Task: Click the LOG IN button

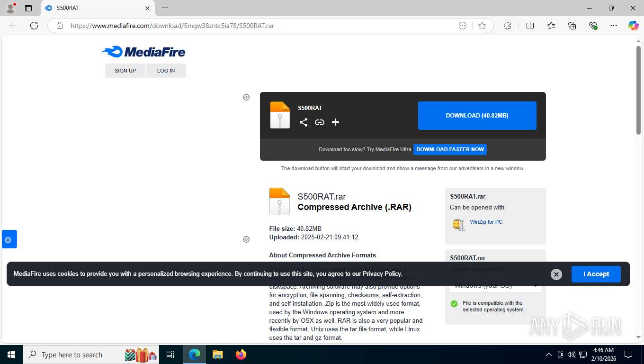Action: click(166, 71)
